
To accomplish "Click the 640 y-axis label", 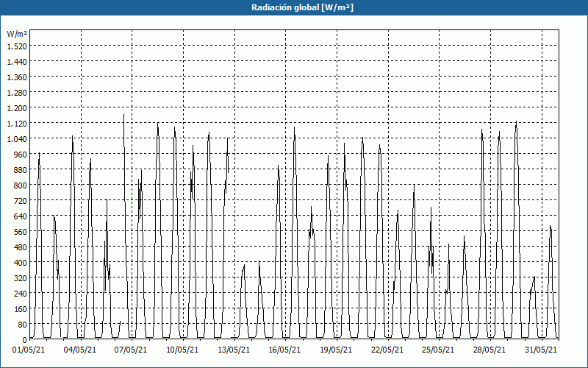I will click(21, 216).
